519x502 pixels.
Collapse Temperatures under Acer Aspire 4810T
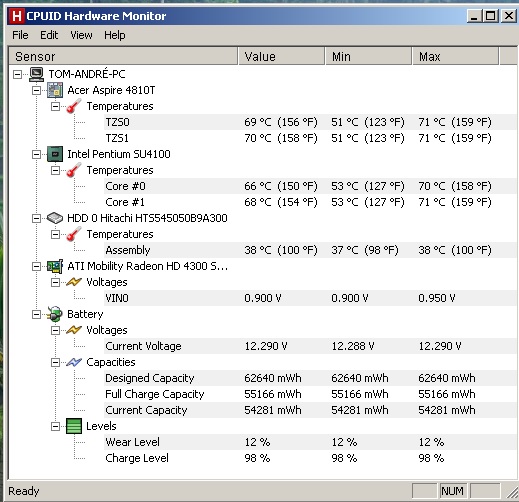click(55, 106)
